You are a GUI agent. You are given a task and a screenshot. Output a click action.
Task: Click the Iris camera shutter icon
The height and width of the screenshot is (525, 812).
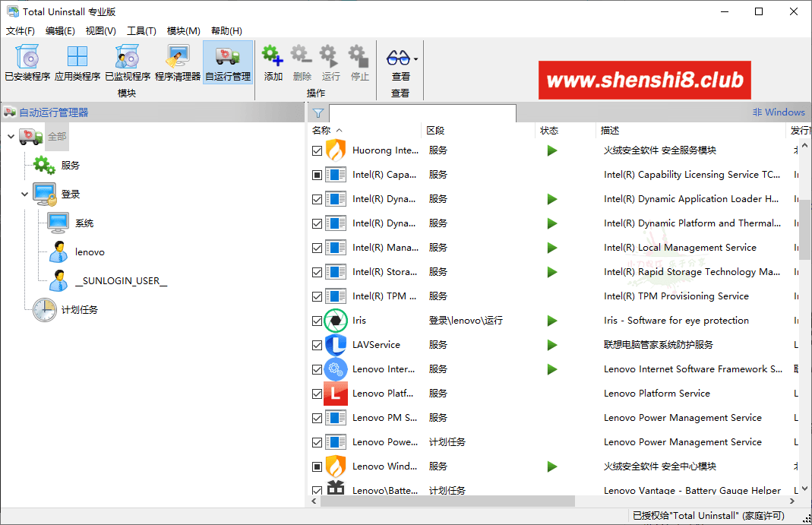pos(336,321)
